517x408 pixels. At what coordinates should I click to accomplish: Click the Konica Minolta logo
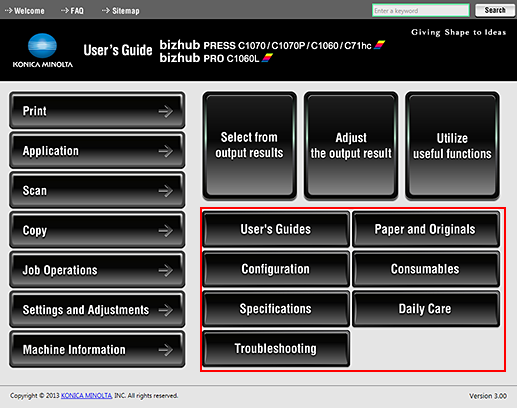click(x=43, y=50)
